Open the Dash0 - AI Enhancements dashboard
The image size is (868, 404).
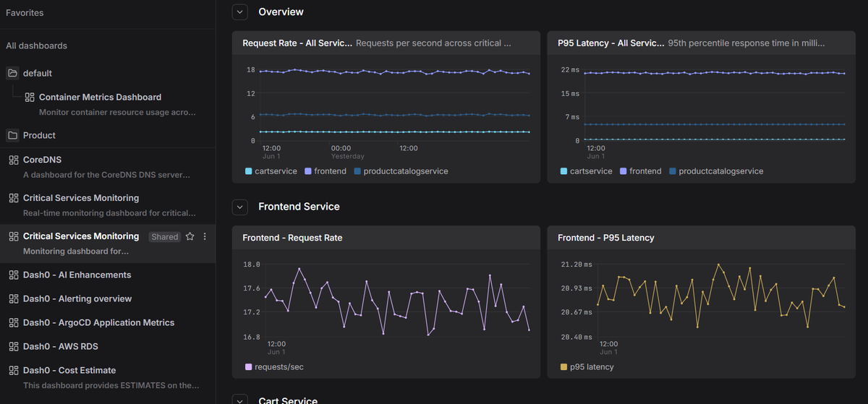(77, 275)
